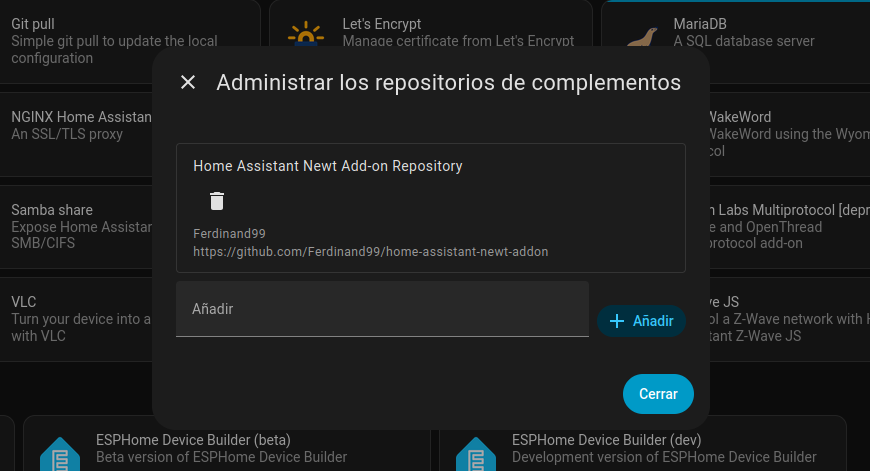Click the Cerrar button
This screenshot has height=471, width=870.
658,394
